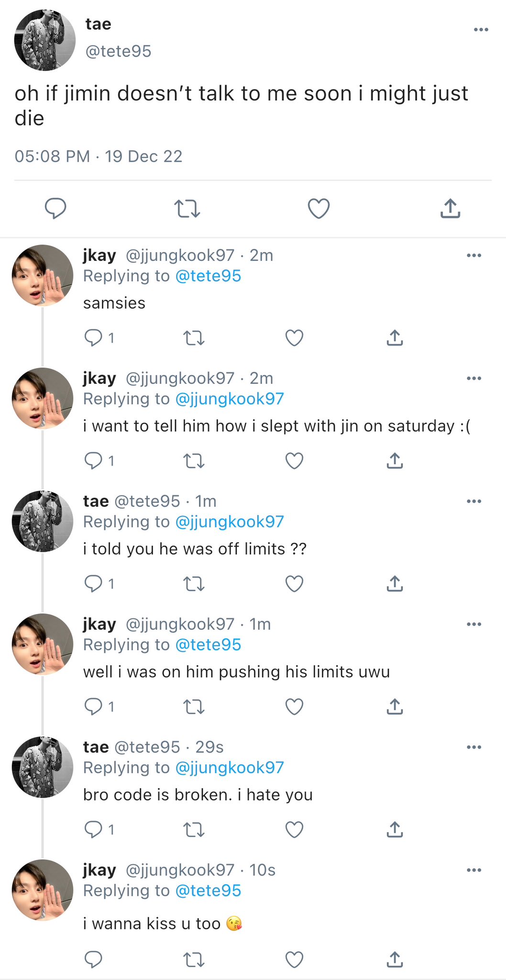Retweet the 'pushing his limits uwu' reply
This screenshot has height=980, width=506.
point(194,707)
